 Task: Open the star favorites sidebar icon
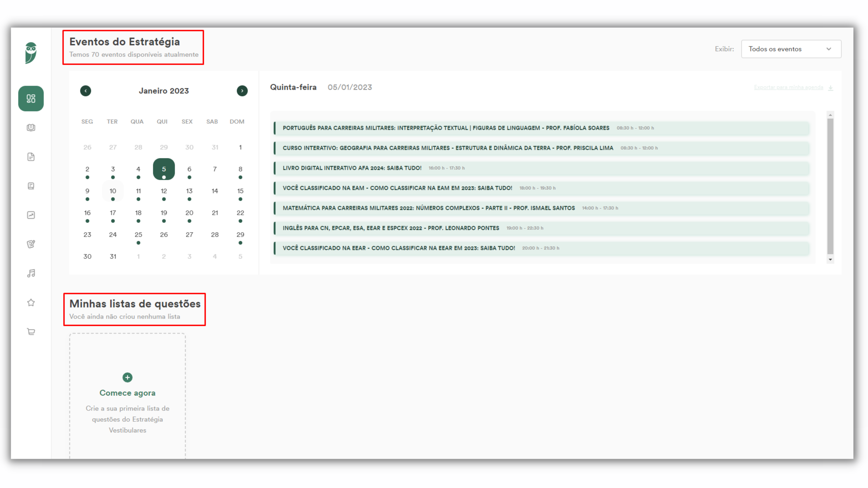31,302
